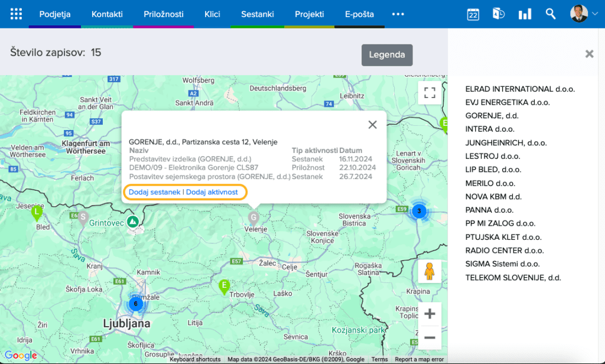Click the blue cluster marker near Ljubljana

pos(135,304)
